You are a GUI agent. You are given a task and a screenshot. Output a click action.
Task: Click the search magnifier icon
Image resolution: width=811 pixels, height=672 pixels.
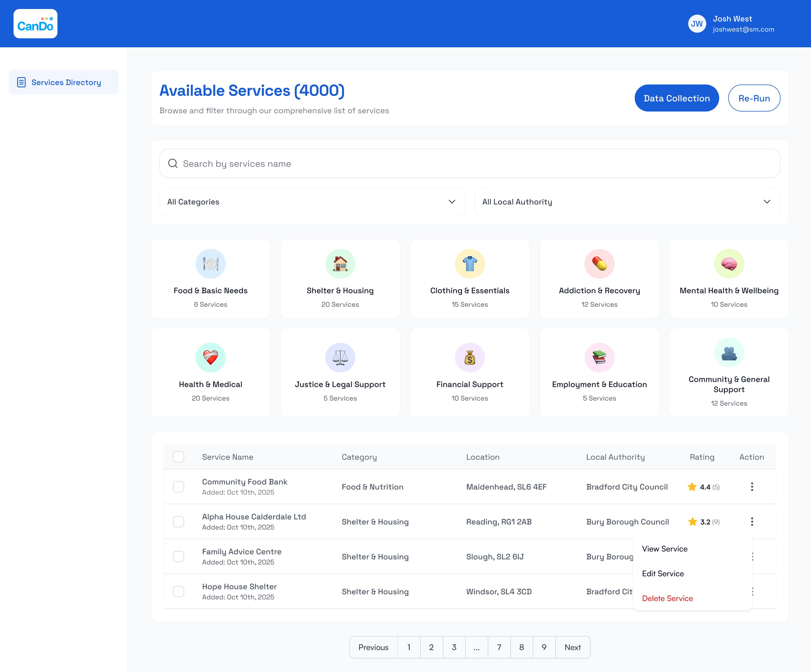point(173,164)
